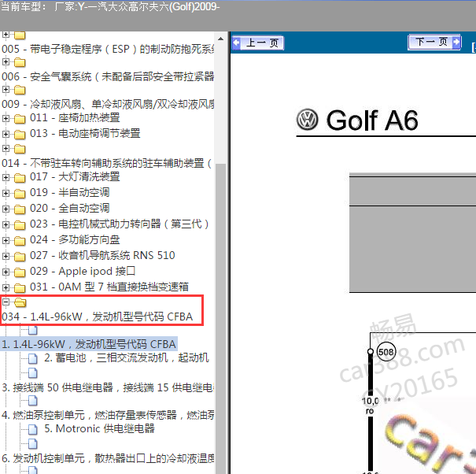
Task: Expand the 005 ESP brake system folder
Action: tap(6, 35)
